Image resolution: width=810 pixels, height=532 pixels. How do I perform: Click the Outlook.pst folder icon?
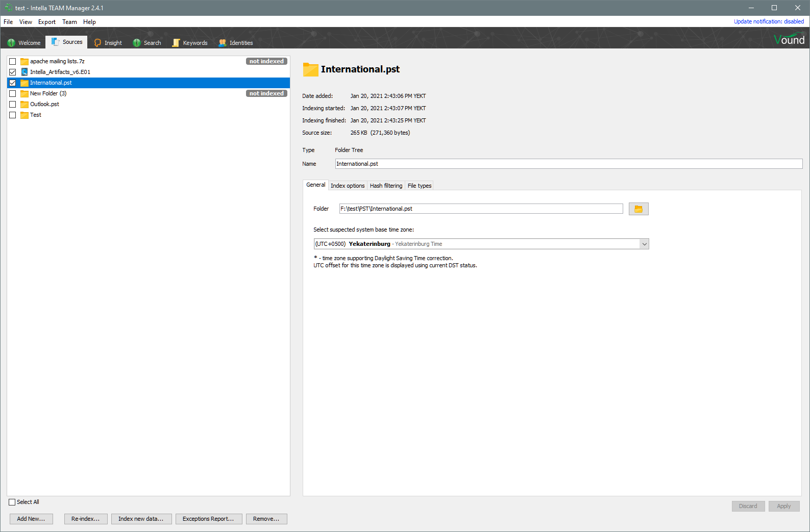[x=24, y=104]
